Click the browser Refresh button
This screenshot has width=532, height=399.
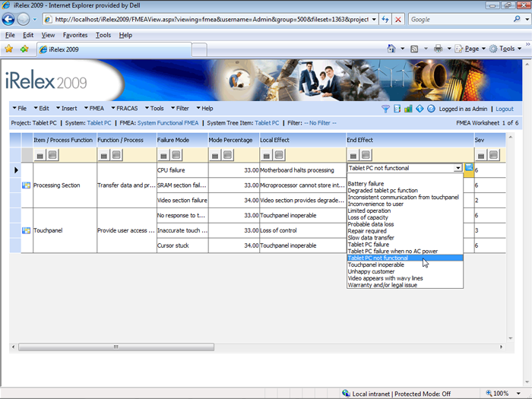(385, 19)
